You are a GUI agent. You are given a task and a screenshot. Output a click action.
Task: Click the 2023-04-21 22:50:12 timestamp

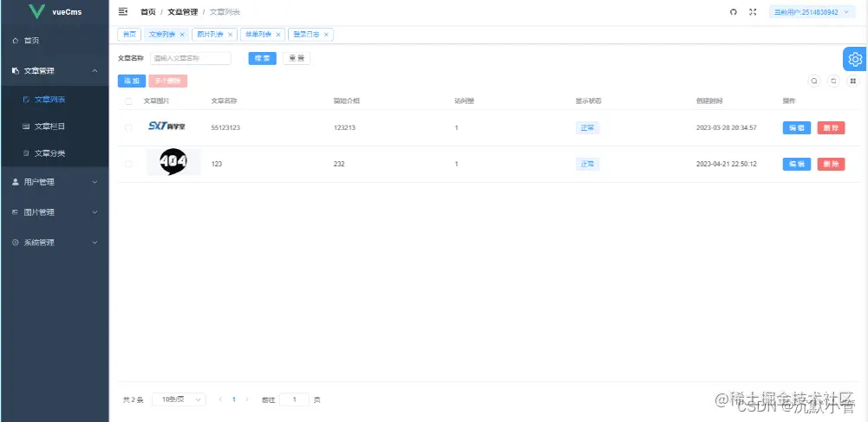pos(727,165)
